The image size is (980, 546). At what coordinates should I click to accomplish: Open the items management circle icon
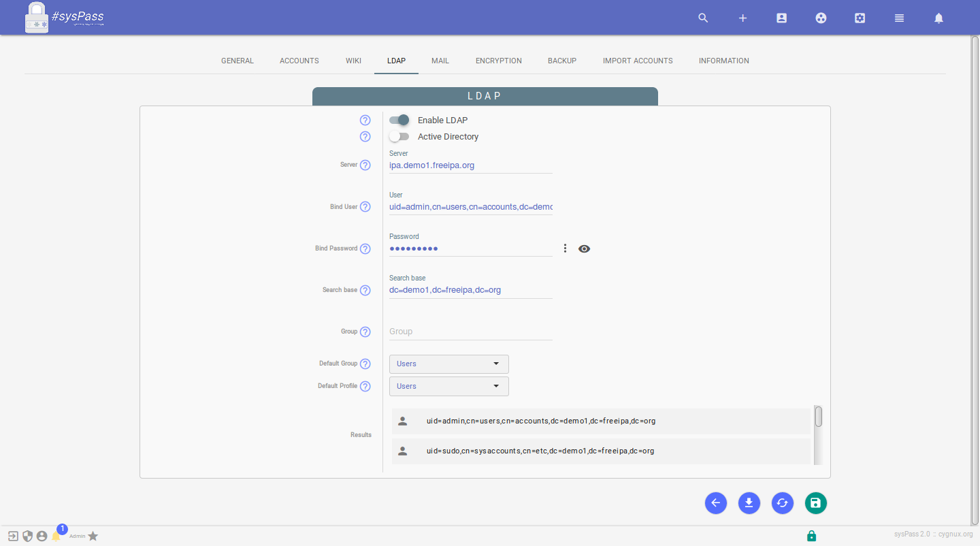click(821, 18)
